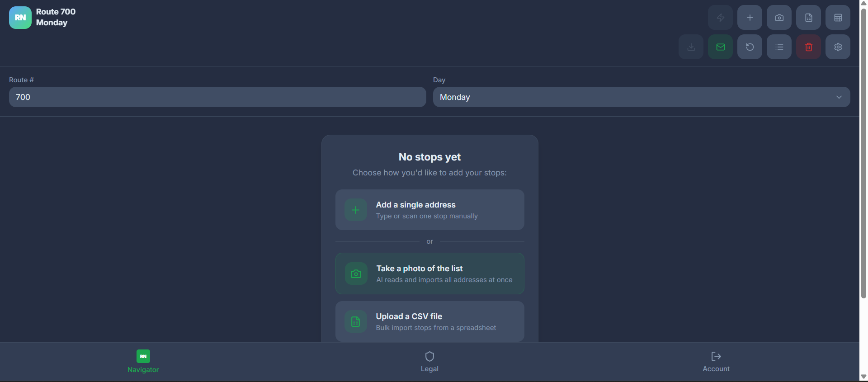Image resolution: width=868 pixels, height=382 pixels.
Task: Click the download icon in the toolbar
Action: (x=691, y=47)
